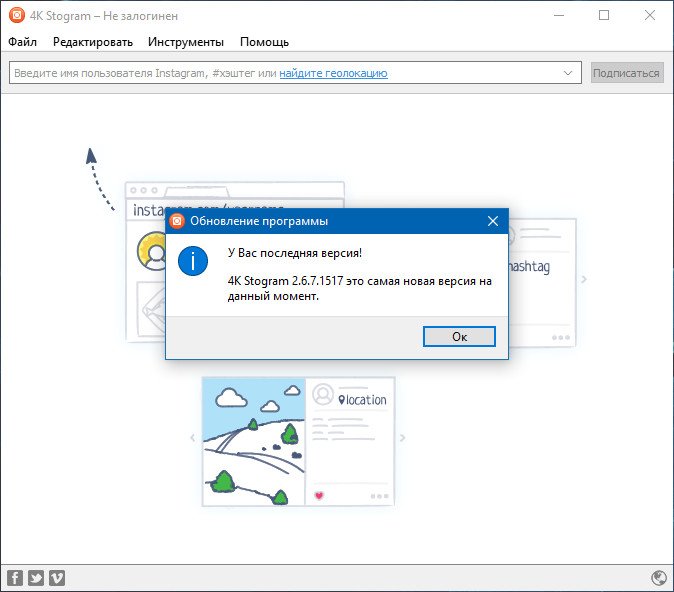
Task: Click the dialog's orange camera icon
Action: click(x=177, y=221)
